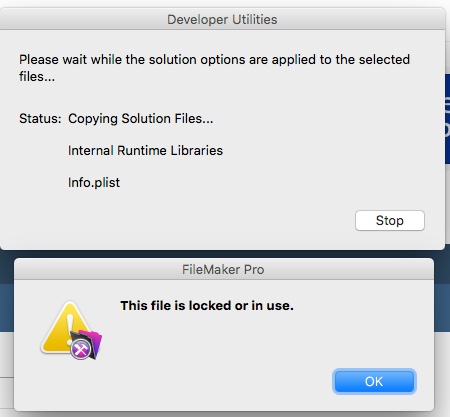Click the Status: label

click(x=40, y=119)
